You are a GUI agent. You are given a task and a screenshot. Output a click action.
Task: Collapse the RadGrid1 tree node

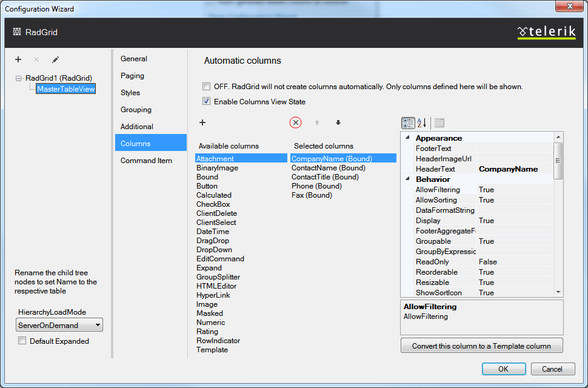tap(19, 78)
